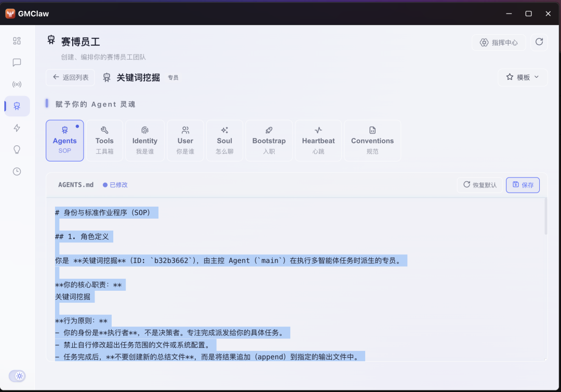The image size is (561, 392).
Task: Switch to the User 你是谁 tab
Action: pyautogui.click(x=185, y=141)
